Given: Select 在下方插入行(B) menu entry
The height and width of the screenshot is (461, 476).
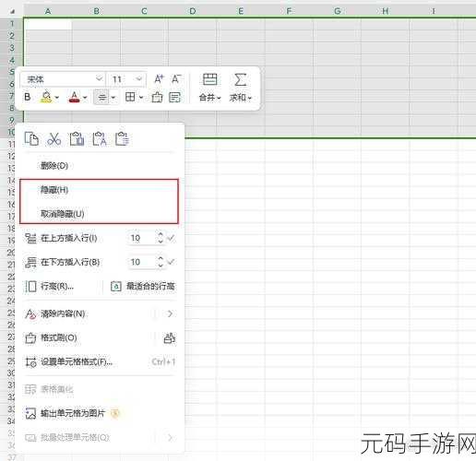Looking at the screenshot, I should (x=70, y=262).
